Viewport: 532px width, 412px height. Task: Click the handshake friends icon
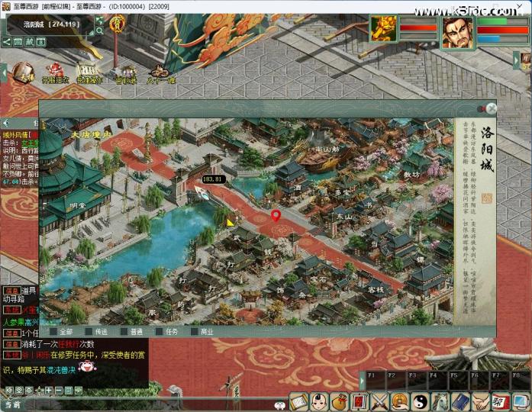coord(481,402)
